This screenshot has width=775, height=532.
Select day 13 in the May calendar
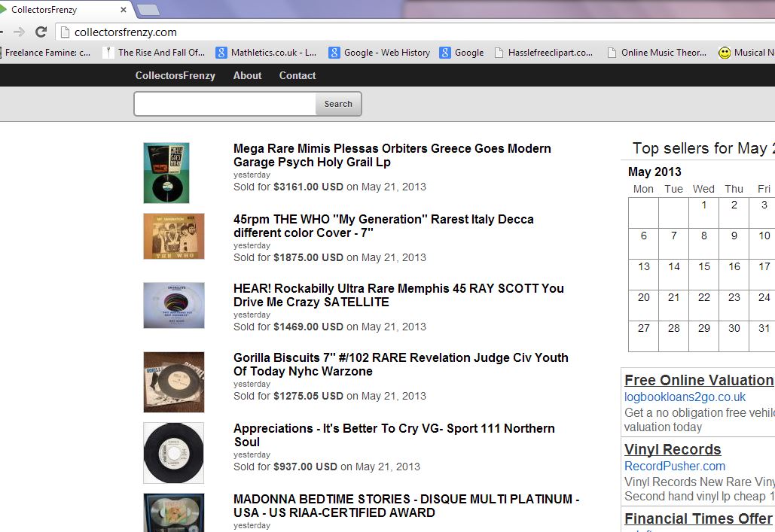pyautogui.click(x=643, y=274)
